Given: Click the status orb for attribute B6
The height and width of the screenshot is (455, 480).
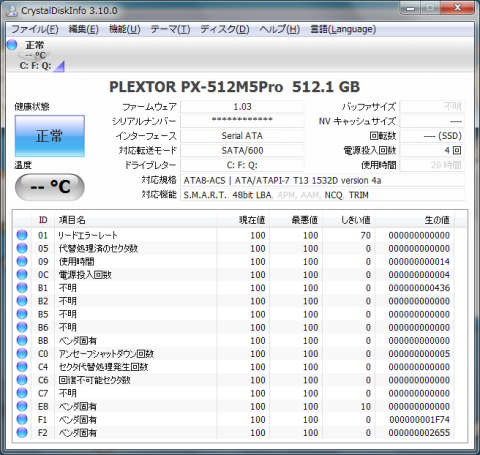Looking at the screenshot, I should (22, 327).
